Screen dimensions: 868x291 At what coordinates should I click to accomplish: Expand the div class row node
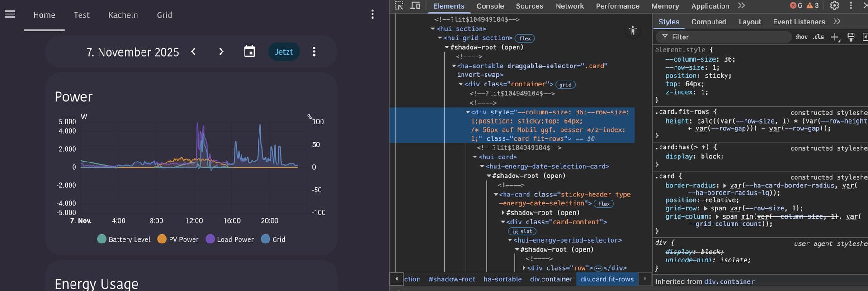point(524,268)
